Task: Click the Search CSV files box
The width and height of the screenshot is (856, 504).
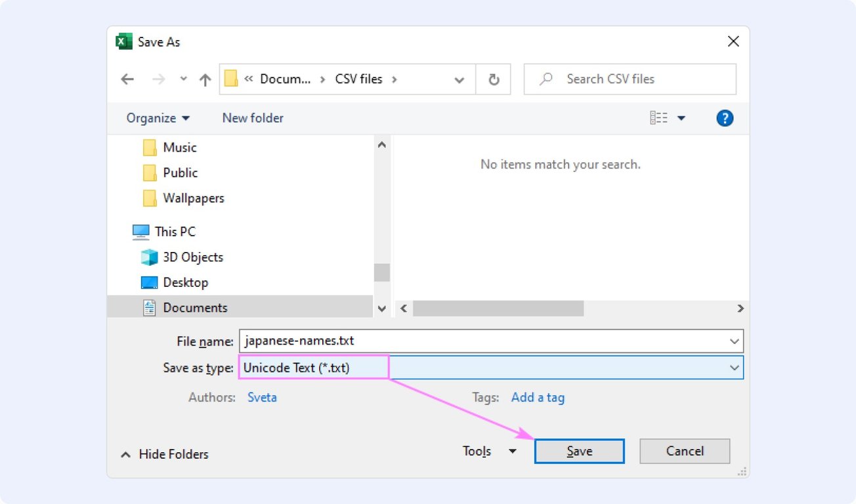Action: [x=630, y=79]
